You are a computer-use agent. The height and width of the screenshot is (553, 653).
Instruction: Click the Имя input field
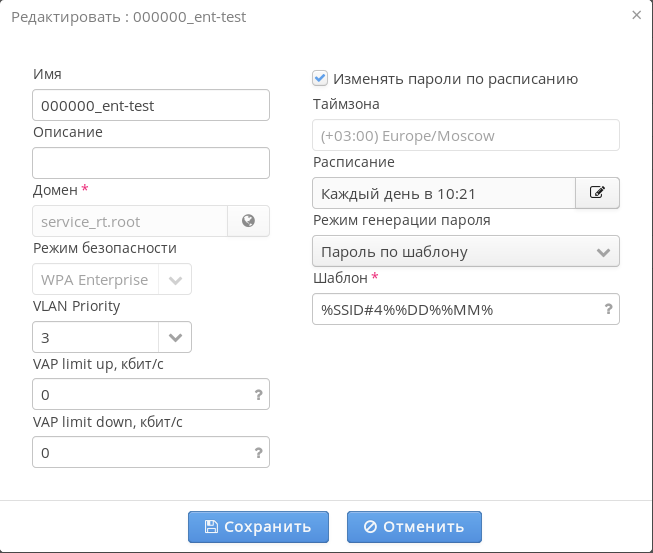click(151, 105)
